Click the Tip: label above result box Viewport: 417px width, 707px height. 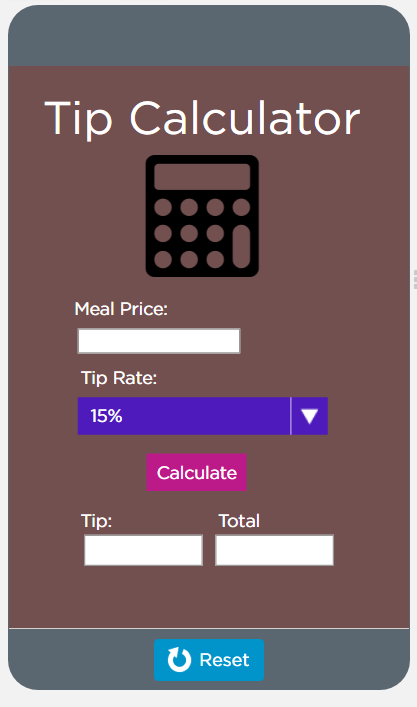[x=96, y=521]
